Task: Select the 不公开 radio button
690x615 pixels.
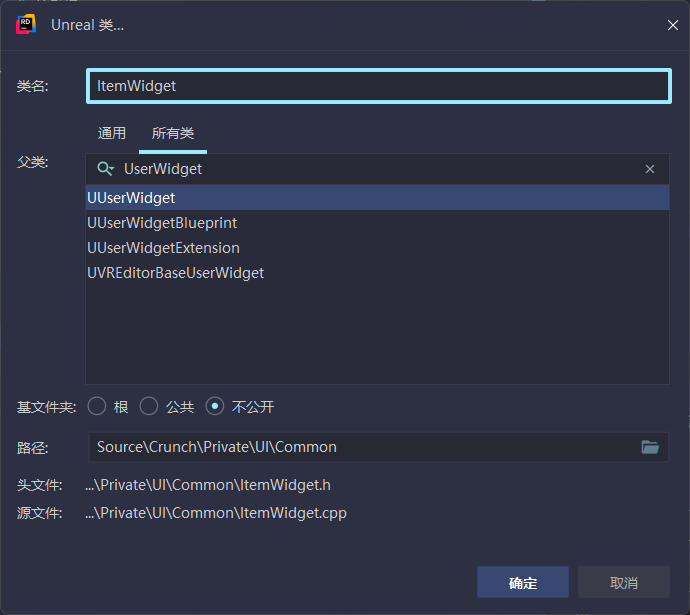Action: pyautogui.click(x=215, y=406)
